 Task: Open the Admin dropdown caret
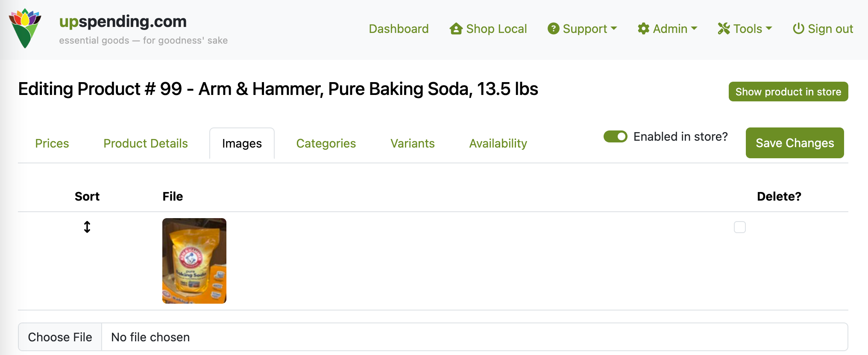694,29
